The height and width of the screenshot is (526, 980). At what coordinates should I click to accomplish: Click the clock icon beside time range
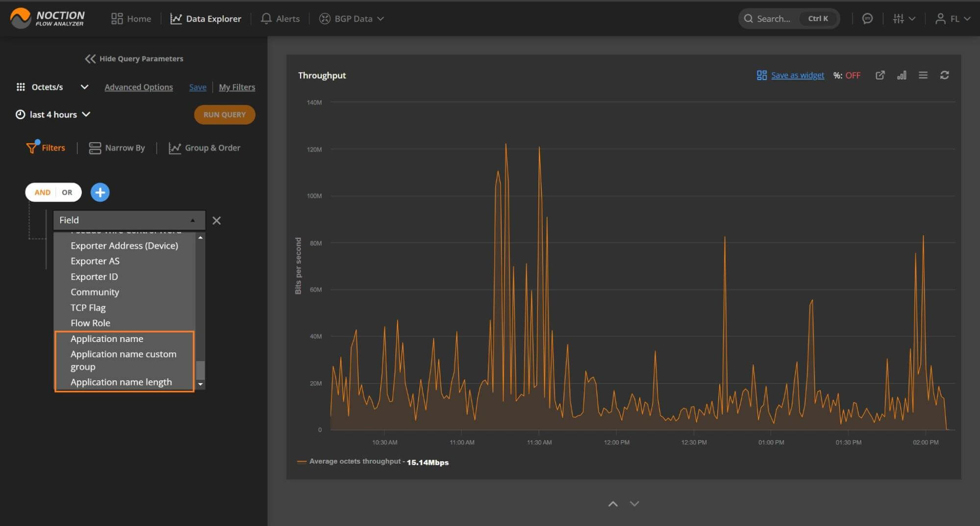[x=20, y=114]
